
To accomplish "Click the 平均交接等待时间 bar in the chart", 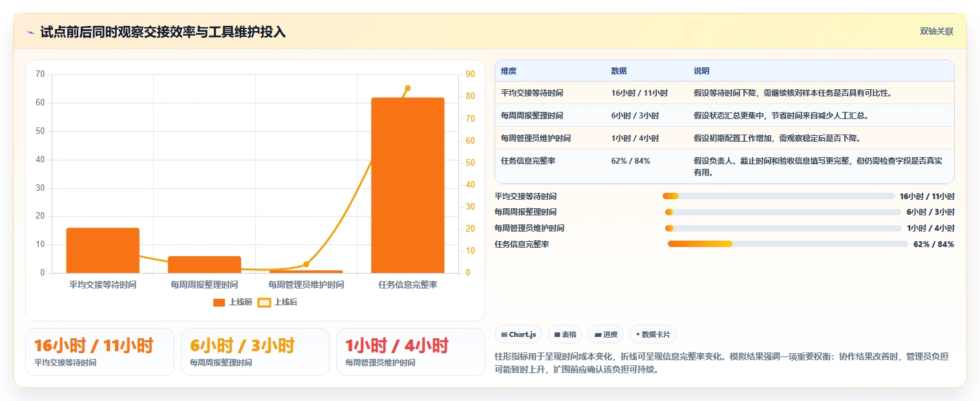I will (x=103, y=250).
